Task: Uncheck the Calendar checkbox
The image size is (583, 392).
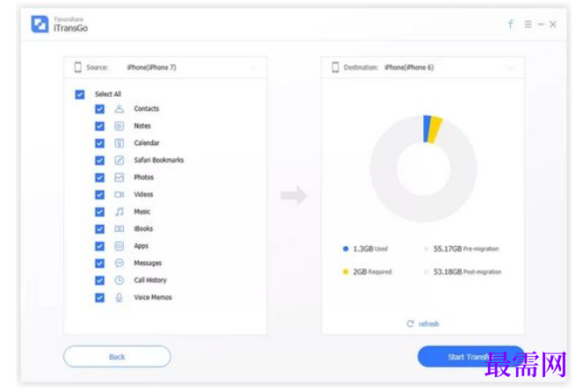Action: point(99,143)
